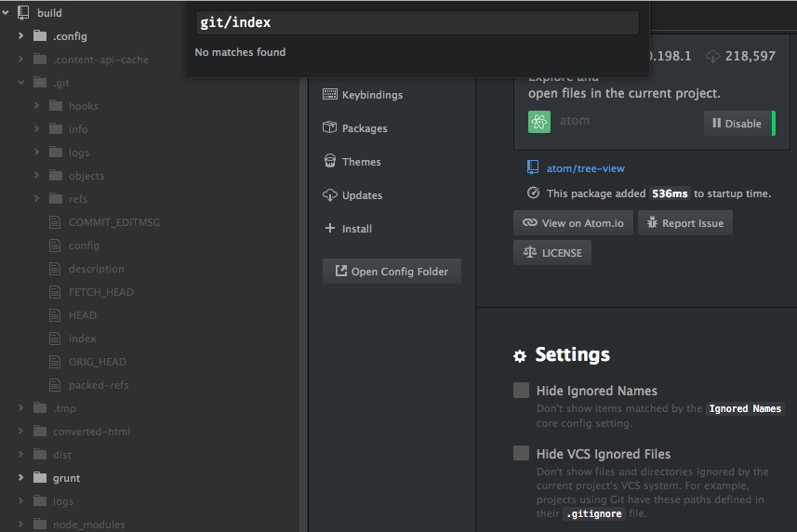Click the .git folder icon
Viewport: 797px width, 532px height.
(40, 83)
